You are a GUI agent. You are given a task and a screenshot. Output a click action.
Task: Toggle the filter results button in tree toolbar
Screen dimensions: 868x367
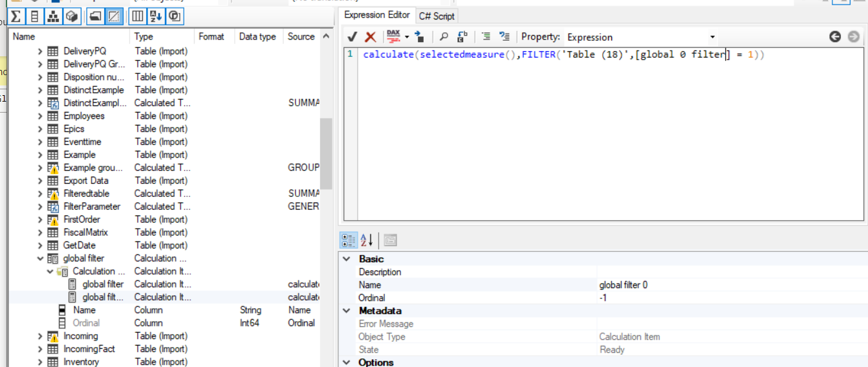point(175,16)
